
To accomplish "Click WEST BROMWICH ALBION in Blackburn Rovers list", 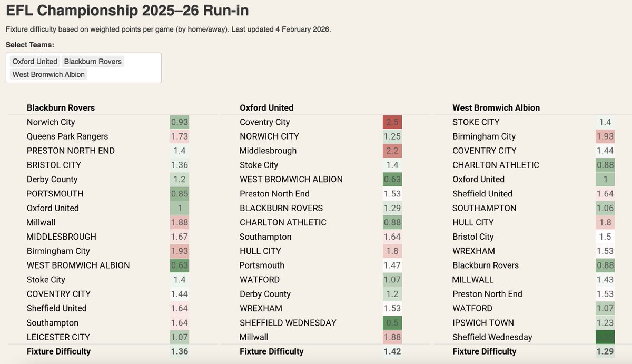I will 78,265.
